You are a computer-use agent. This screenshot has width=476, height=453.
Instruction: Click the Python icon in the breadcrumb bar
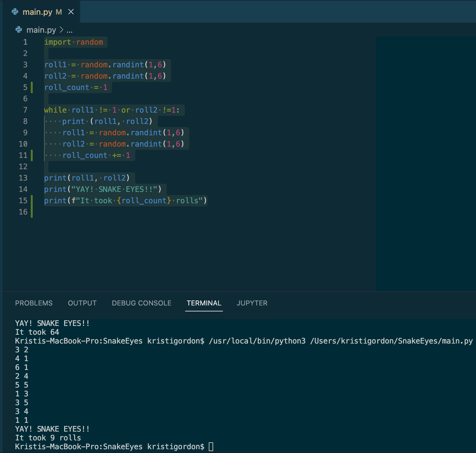(x=19, y=30)
